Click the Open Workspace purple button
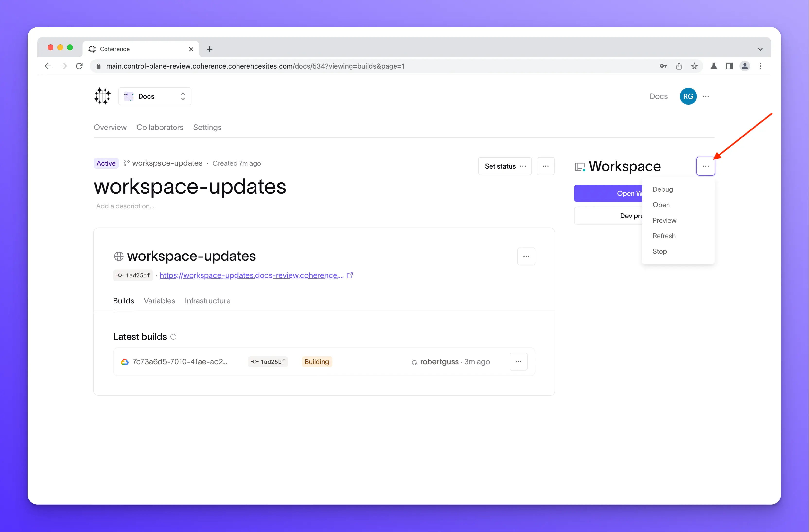 pyautogui.click(x=608, y=193)
